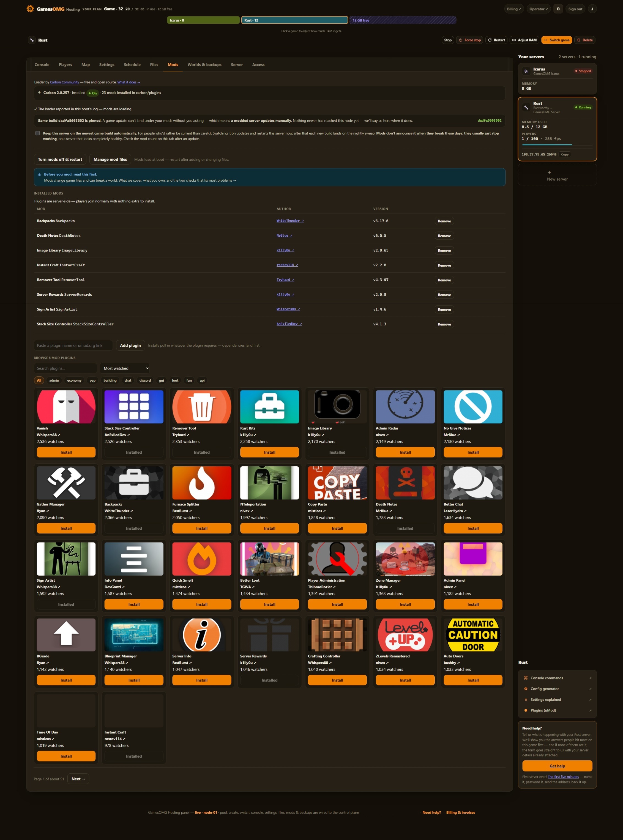Restart the Rust server
This screenshot has height=840, width=623.
[x=496, y=40]
